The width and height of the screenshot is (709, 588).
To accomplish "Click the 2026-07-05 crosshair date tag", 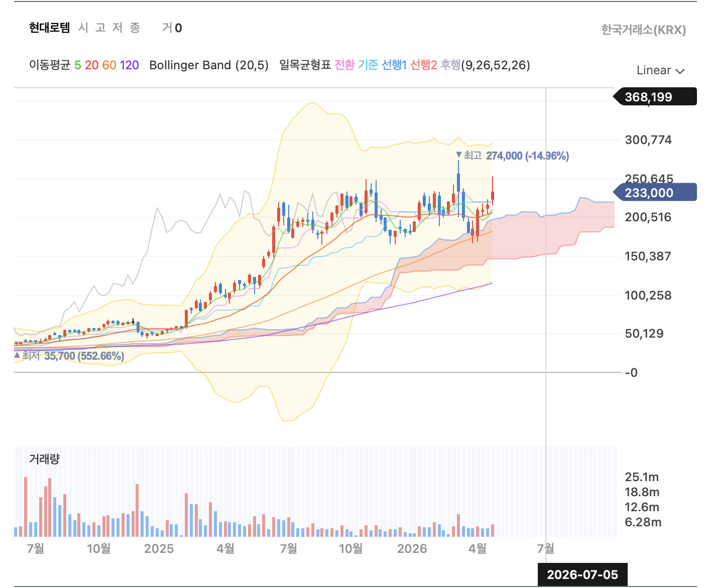I will 582,574.
